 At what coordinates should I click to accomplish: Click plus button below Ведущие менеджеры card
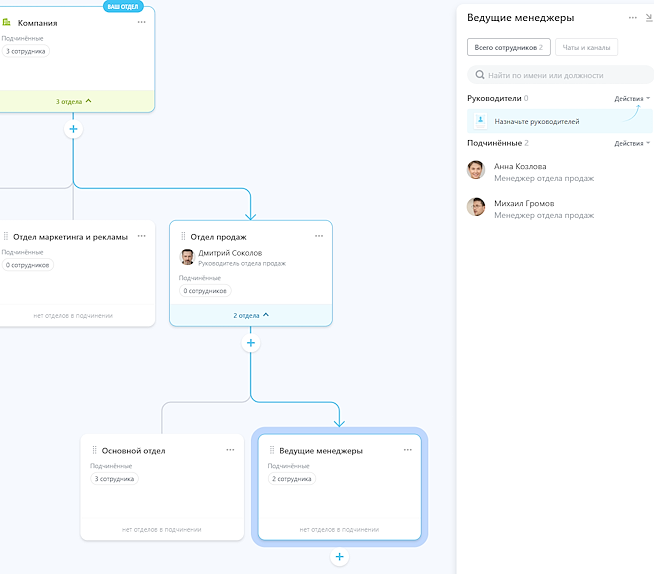(x=340, y=556)
